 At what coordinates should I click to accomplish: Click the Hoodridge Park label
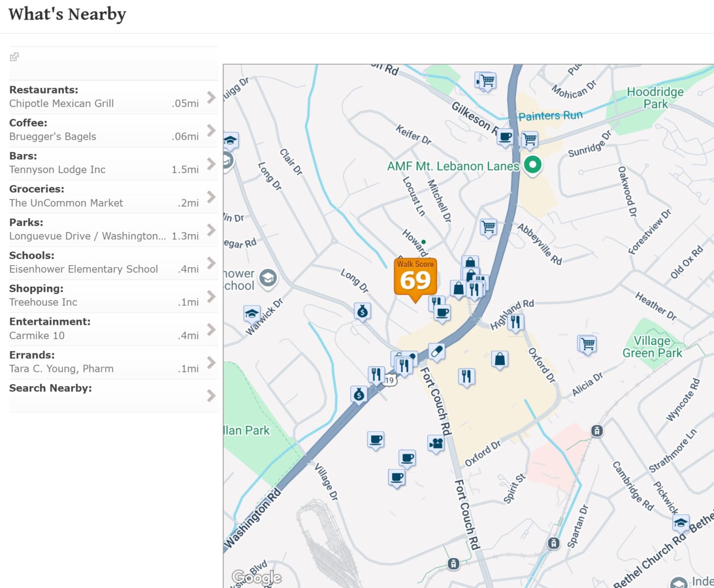(x=655, y=98)
